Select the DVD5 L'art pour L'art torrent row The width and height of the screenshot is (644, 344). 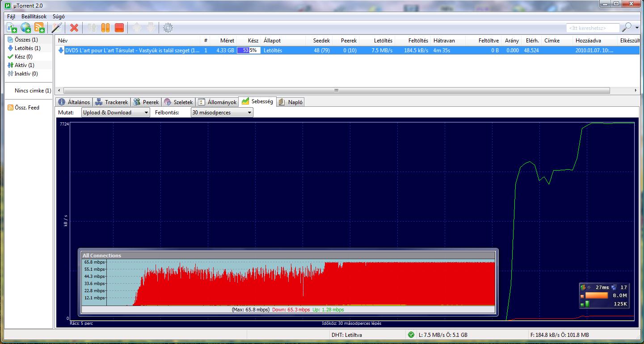[x=348, y=50]
